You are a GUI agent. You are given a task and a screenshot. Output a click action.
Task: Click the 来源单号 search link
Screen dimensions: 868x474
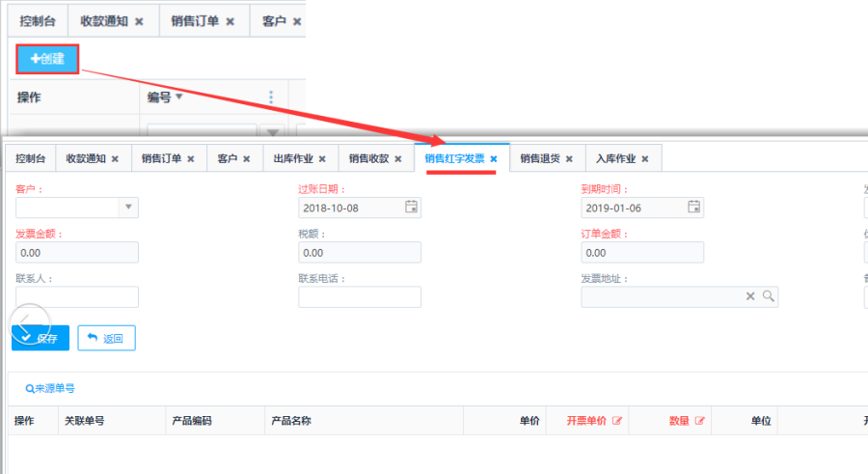(50, 388)
